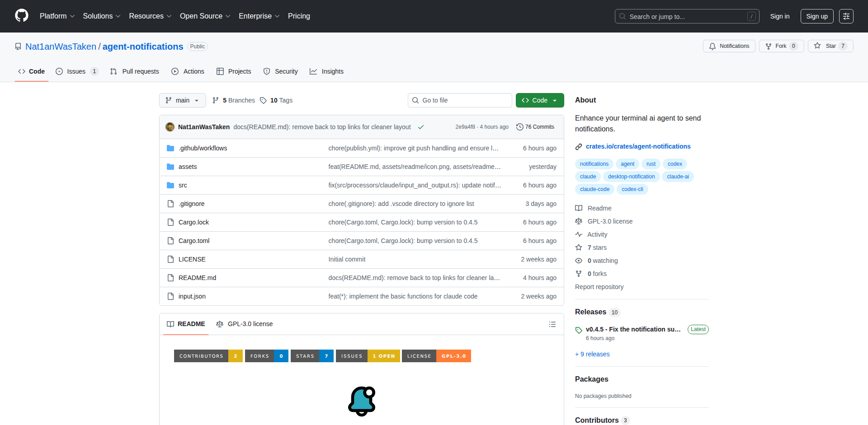Click the Sign in link
868x425 pixels.
point(780,16)
